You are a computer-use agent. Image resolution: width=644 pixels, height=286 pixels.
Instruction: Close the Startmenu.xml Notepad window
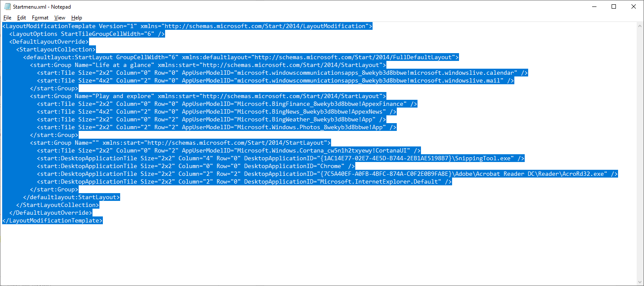tap(634, 6)
